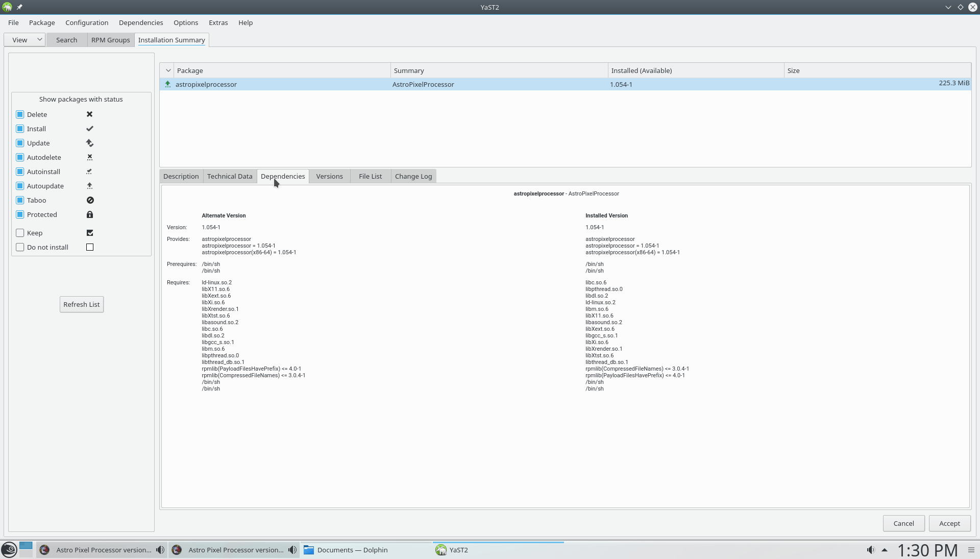Click the Taboo status icon

point(90,200)
